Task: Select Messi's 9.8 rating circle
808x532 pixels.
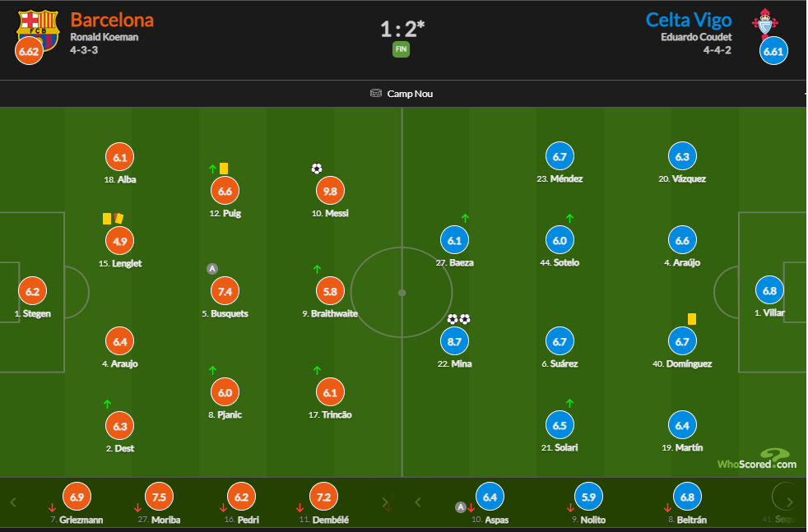Action: (330, 191)
